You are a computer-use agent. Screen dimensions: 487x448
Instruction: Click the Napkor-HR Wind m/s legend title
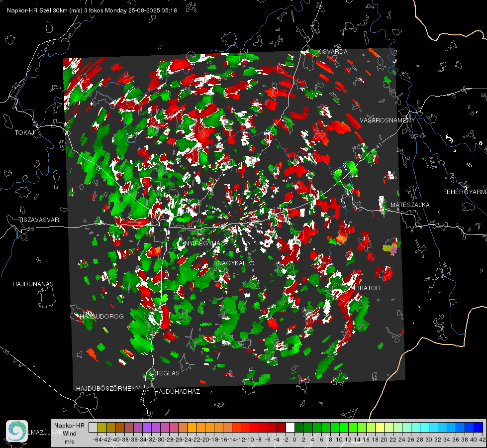69,434
